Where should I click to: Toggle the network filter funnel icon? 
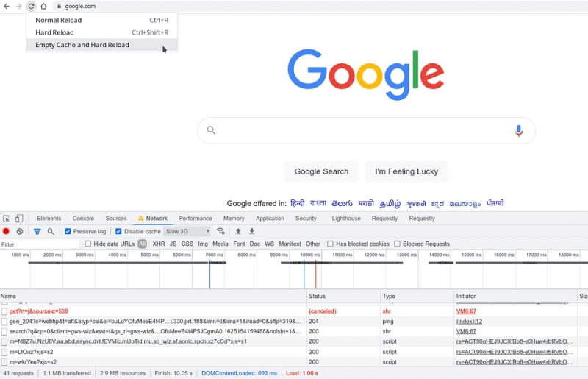(37, 231)
